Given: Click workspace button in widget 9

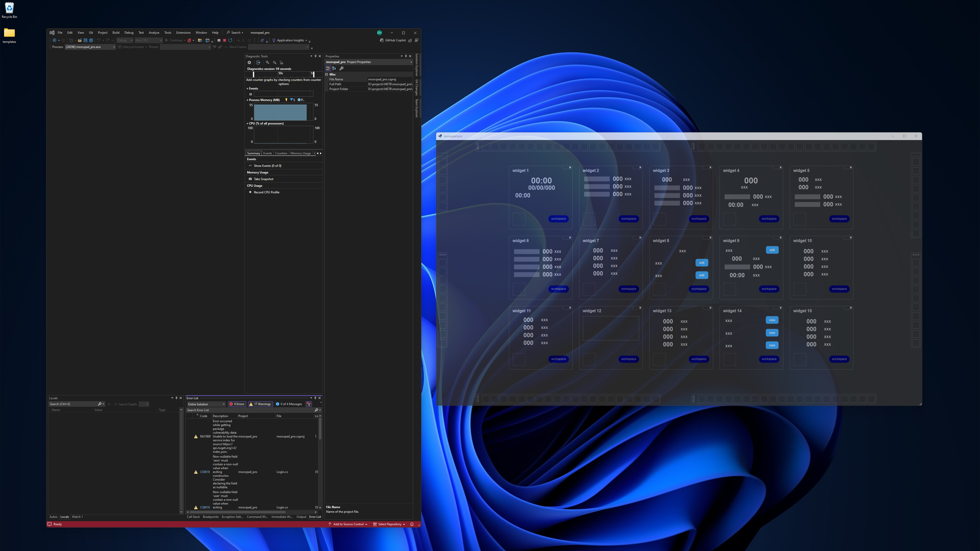Looking at the screenshot, I should (769, 289).
